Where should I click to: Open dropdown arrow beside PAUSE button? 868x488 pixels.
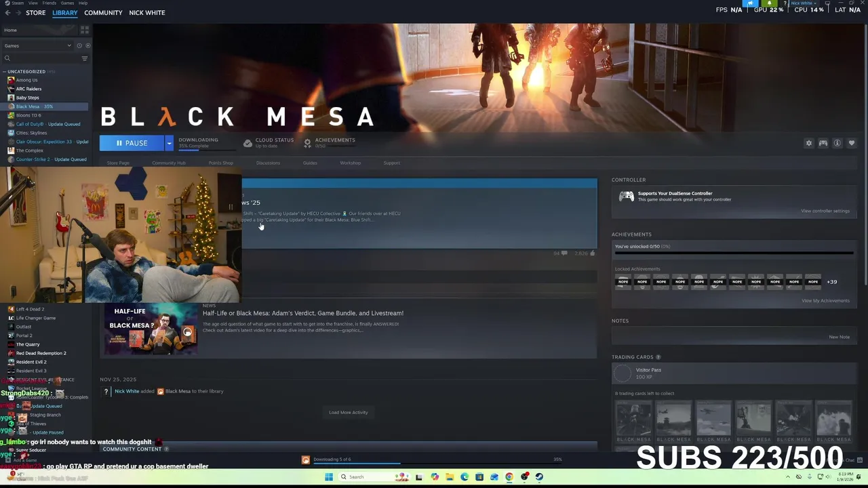(x=169, y=143)
